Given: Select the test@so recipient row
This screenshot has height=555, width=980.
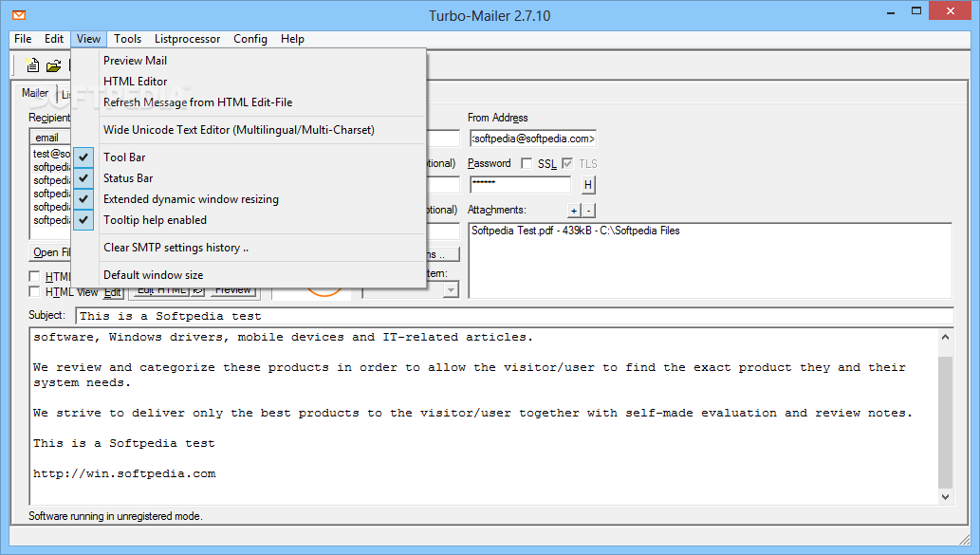Looking at the screenshot, I should (x=51, y=154).
